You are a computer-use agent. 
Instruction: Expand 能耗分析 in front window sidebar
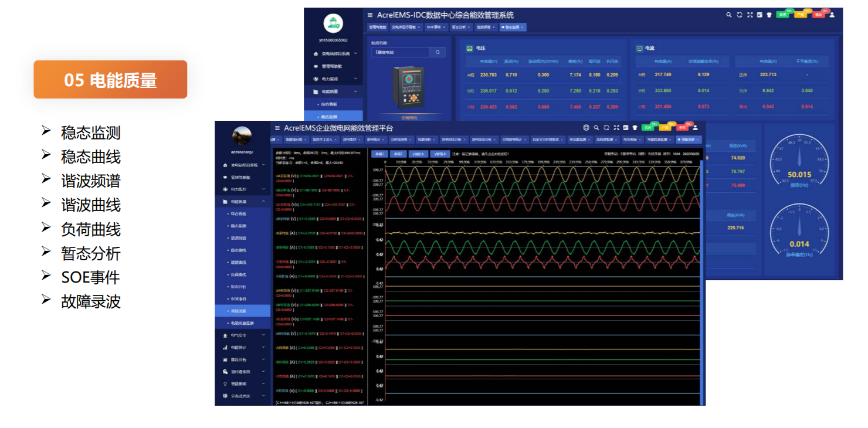(243, 359)
